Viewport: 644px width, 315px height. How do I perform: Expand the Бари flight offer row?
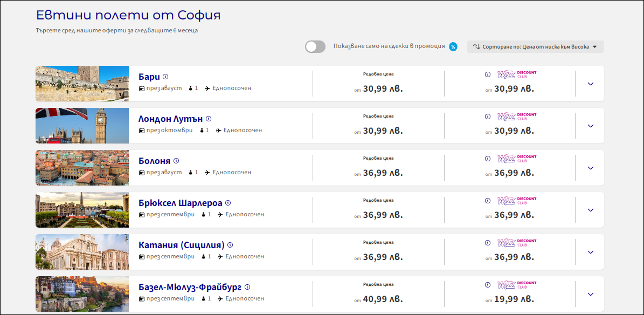click(x=590, y=84)
